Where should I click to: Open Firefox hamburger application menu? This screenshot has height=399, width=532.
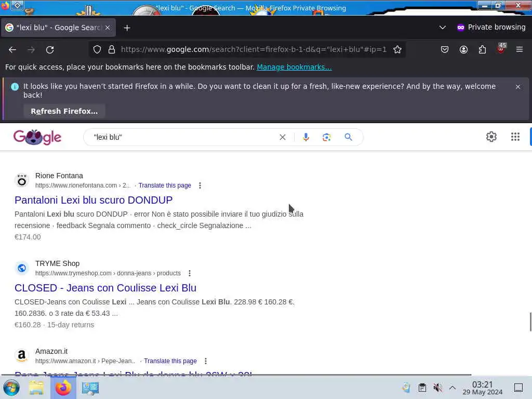point(520,49)
